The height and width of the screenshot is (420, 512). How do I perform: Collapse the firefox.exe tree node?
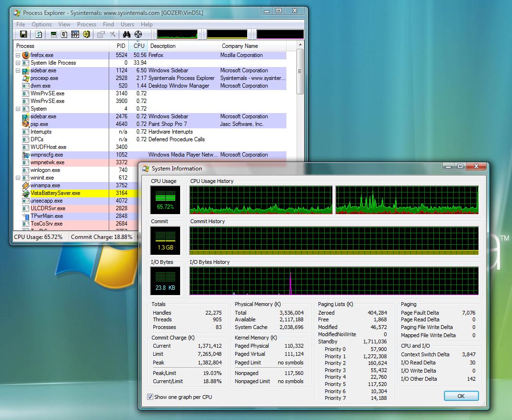(x=18, y=55)
